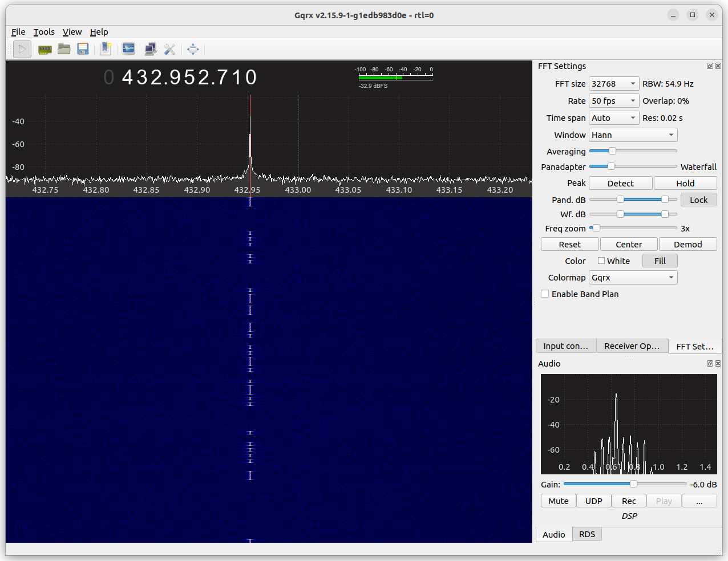Enable the White color checkbox
The width and height of the screenshot is (728, 561).
click(x=601, y=261)
